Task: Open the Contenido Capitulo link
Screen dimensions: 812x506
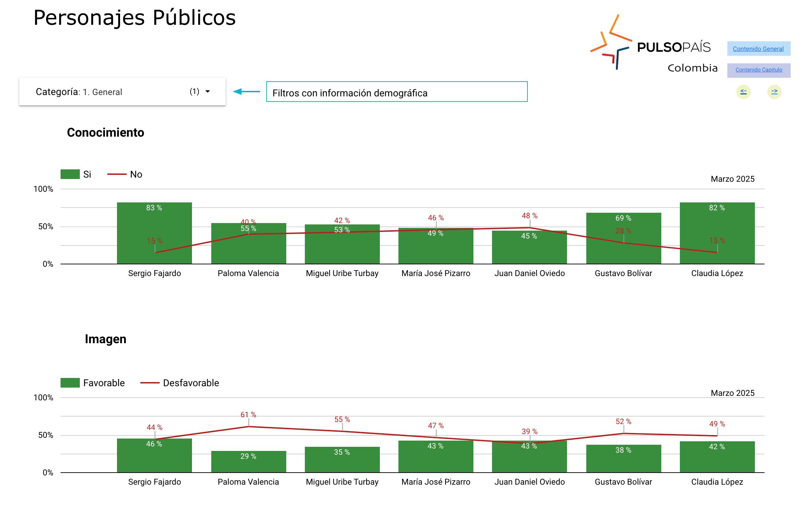Action: [759, 70]
